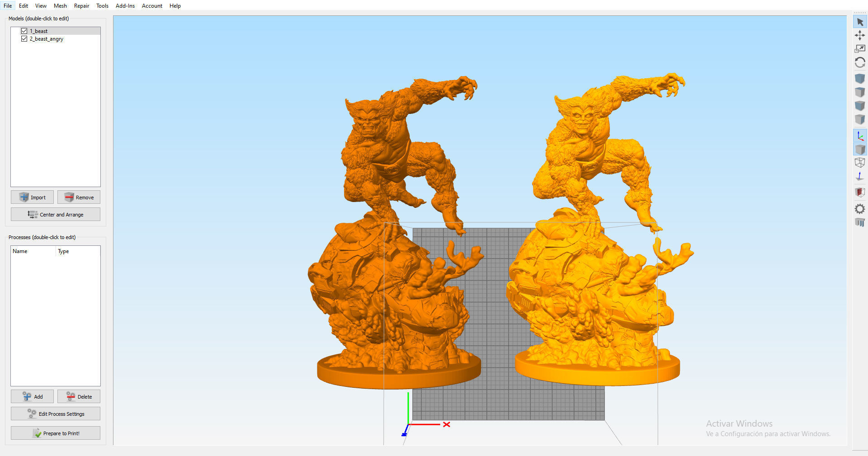The height and width of the screenshot is (456, 868).
Task: Toggle the surface normals display icon
Action: [x=860, y=176]
